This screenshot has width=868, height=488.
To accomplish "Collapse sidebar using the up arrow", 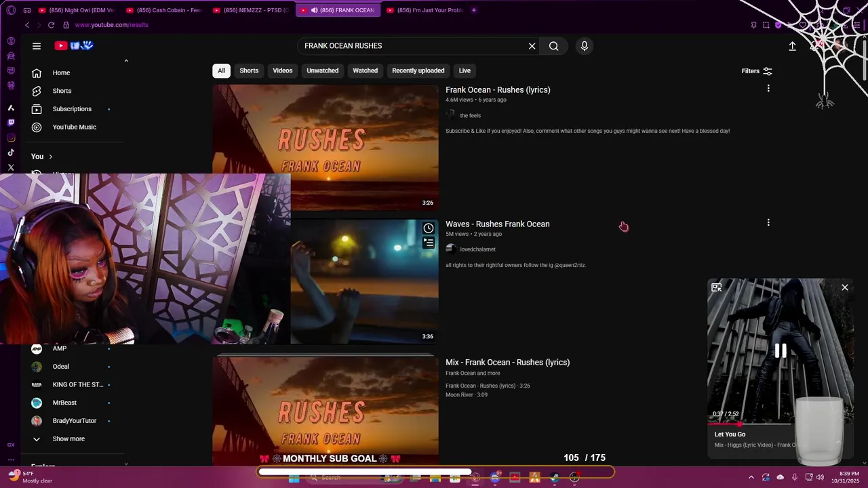I will [x=126, y=61].
